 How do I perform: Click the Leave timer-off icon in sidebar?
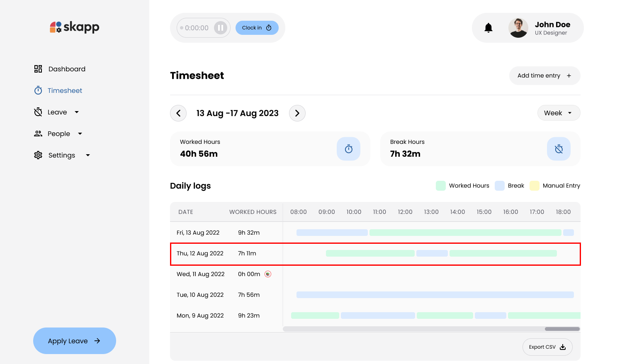[38, 112]
